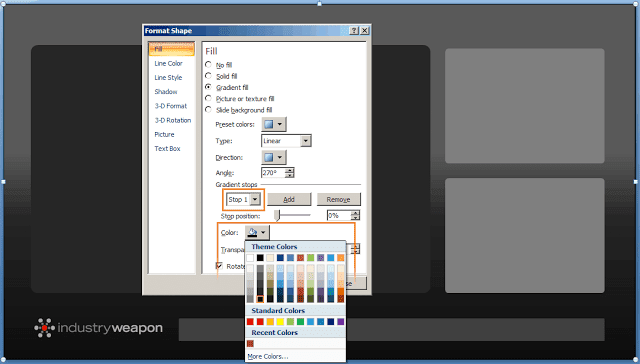Expand the Color dropdown arrow
The height and width of the screenshot is (364, 640).
tap(263, 233)
